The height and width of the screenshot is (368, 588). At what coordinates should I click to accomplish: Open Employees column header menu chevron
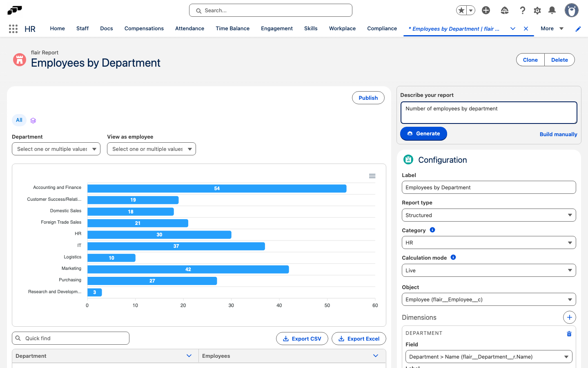[x=376, y=356]
